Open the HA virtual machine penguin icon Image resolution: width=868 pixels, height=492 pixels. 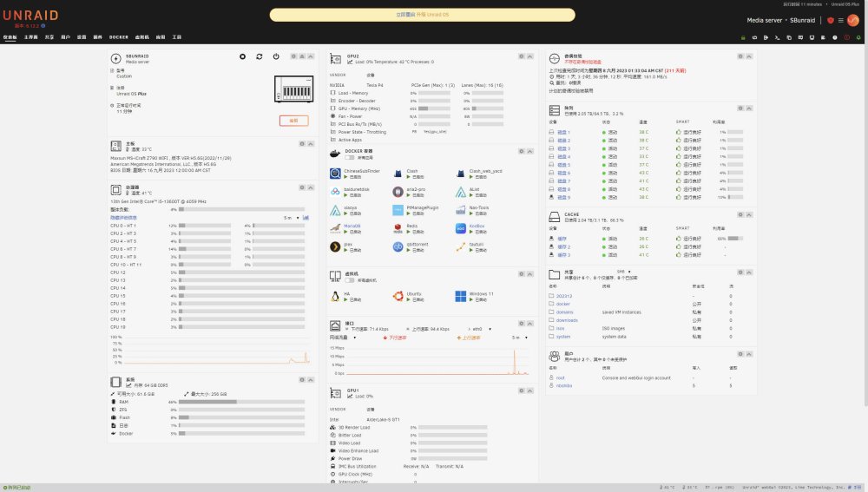click(x=335, y=297)
